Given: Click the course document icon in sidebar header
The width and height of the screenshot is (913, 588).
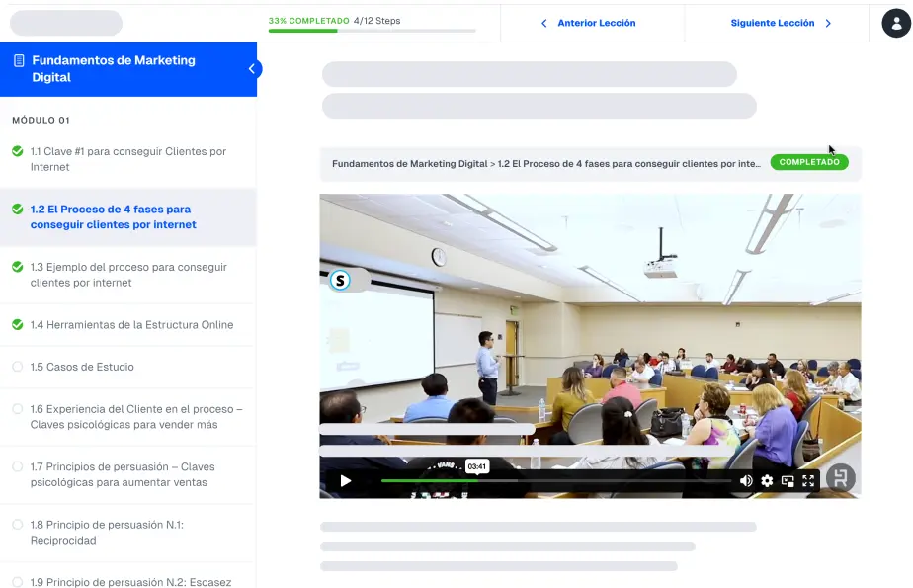Looking at the screenshot, I should click(x=19, y=61).
